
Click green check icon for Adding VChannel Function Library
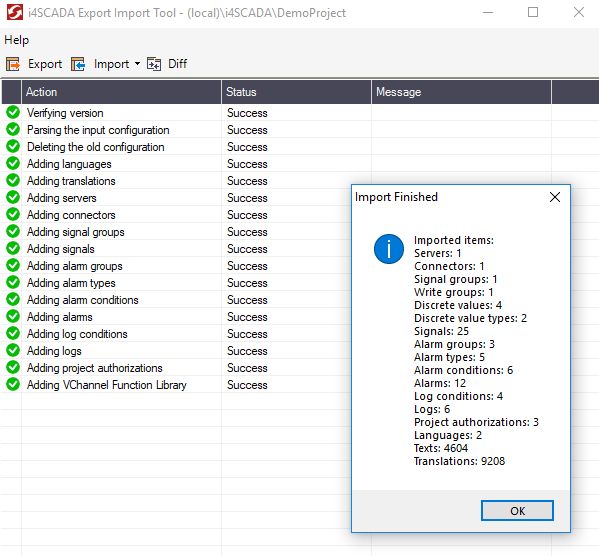(x=13, y=384)
